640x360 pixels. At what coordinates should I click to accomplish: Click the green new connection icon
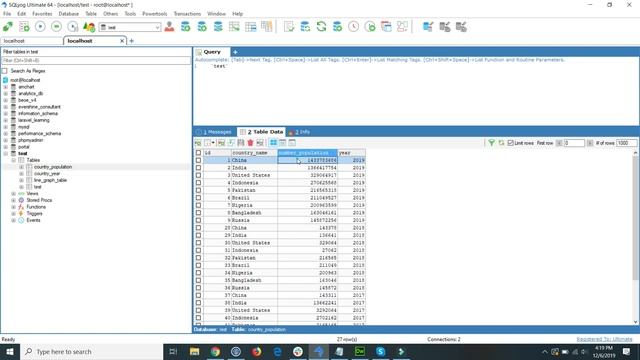point(8,27)
